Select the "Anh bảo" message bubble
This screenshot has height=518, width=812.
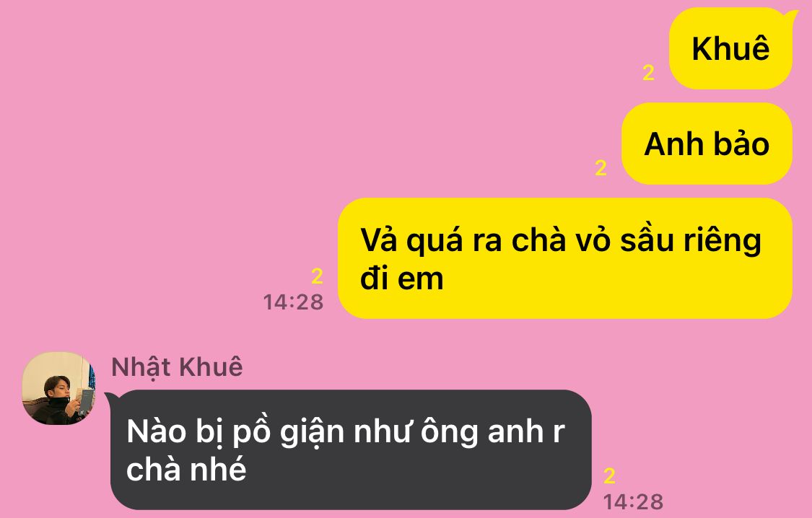707,144
